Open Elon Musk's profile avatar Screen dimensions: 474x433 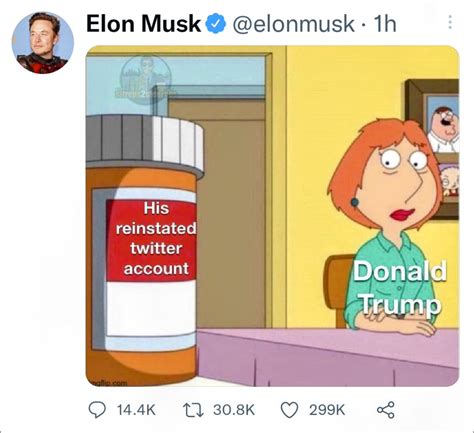(x=43, y=43)
